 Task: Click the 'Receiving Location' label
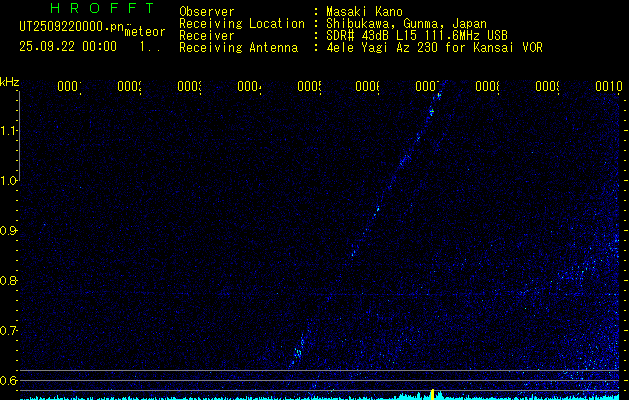tap(242, 24)
